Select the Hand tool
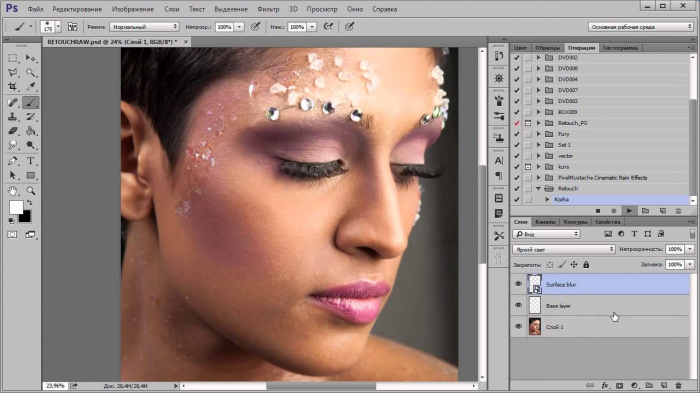Image resolution: width=700 pixels, height=393 pixels. [x=12, y=191]
